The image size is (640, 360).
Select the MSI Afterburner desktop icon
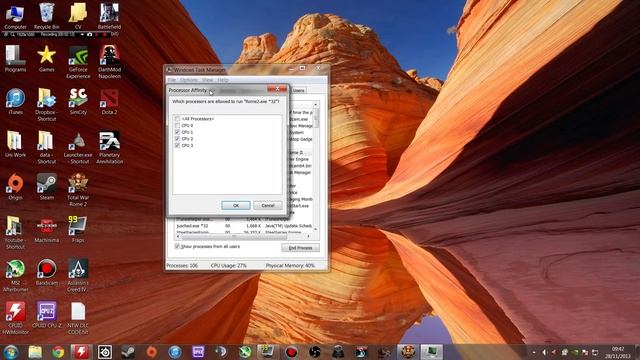coord(15,275)
